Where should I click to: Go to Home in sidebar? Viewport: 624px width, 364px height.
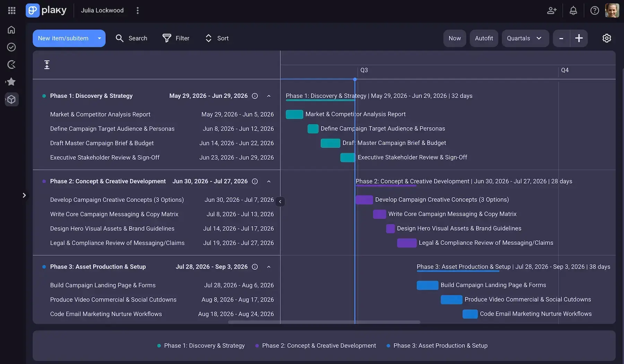pyautogui.click(x=11, y=30)
